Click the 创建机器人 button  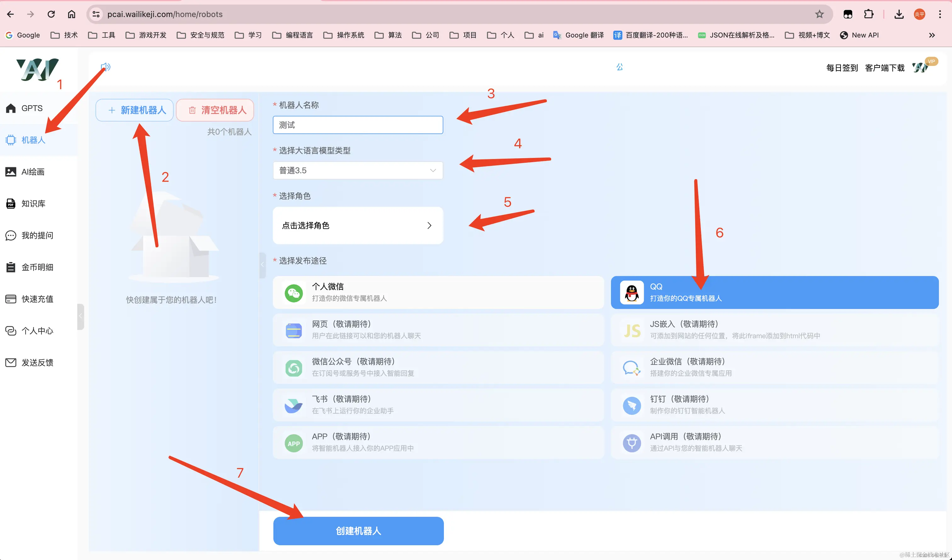[358, 530]
